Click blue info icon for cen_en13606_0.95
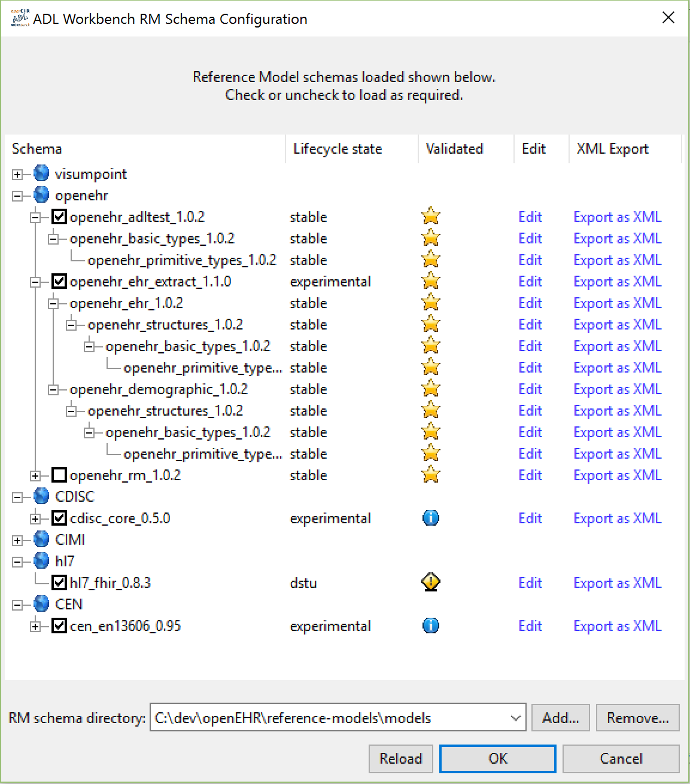This screenshot has width=690, height=784. tap(431, 626)
